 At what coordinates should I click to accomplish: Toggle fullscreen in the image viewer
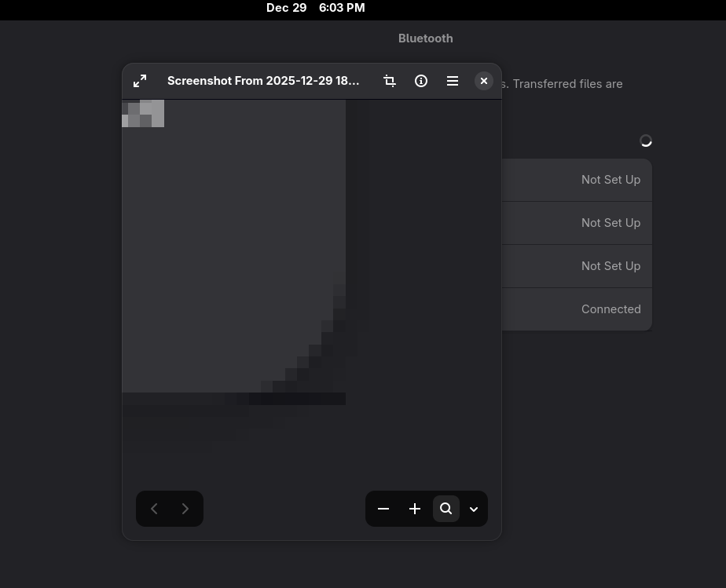pos(140,81)
